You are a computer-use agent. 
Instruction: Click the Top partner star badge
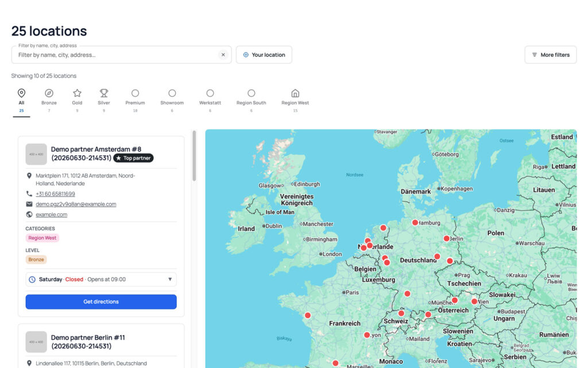tap(133, 158)
